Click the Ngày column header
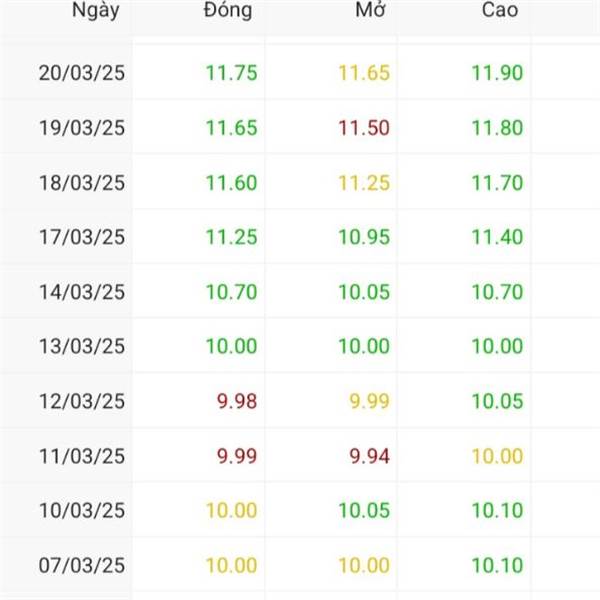This screenshot has height=600, width=600. point(96,12)
